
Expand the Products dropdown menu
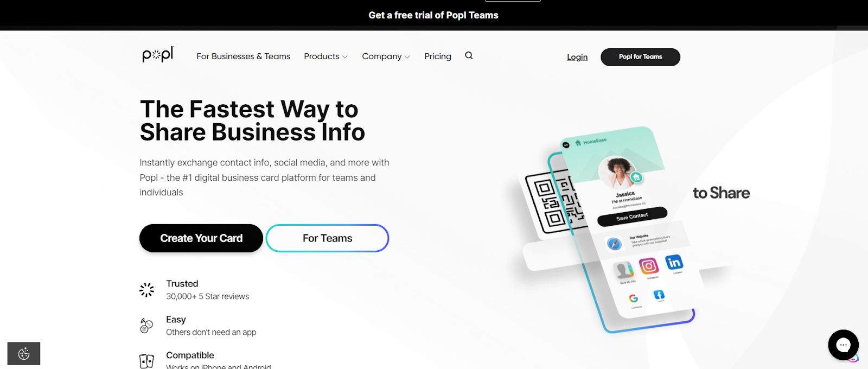click(325, 56)
